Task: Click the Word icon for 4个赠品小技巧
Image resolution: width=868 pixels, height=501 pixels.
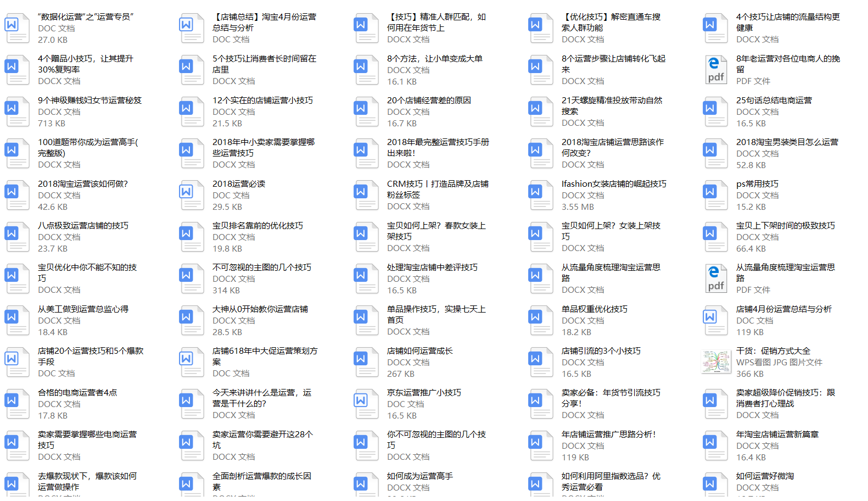Action: [x=17, y=70]
